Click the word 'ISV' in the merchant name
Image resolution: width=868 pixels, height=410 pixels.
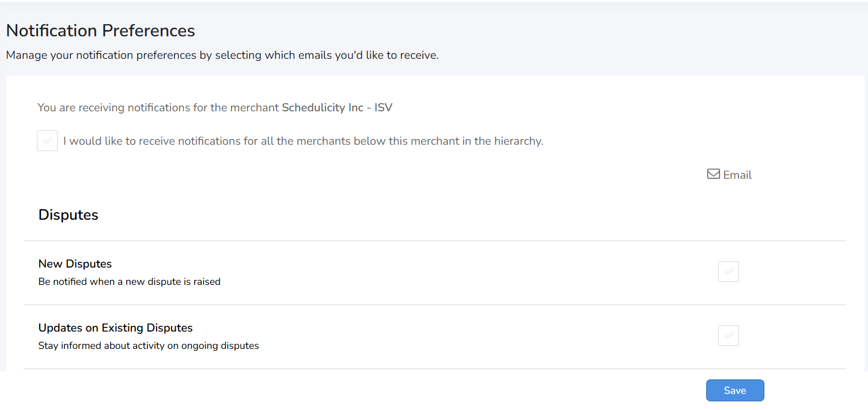383,108
